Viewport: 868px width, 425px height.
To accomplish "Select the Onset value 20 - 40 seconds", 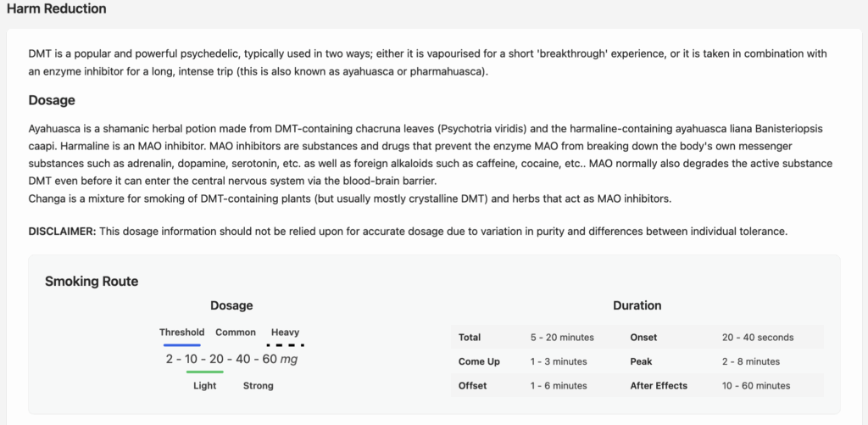I will point(758,337).
